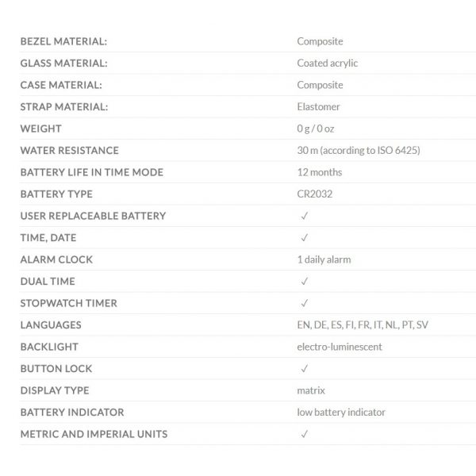Viewport: 476px width, 476px height.
Task: Select the low battery indicator text
Action: (341, 413)
